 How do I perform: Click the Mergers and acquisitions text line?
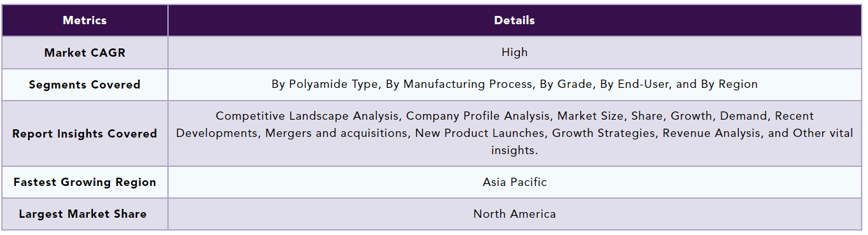tap(336, 133)
